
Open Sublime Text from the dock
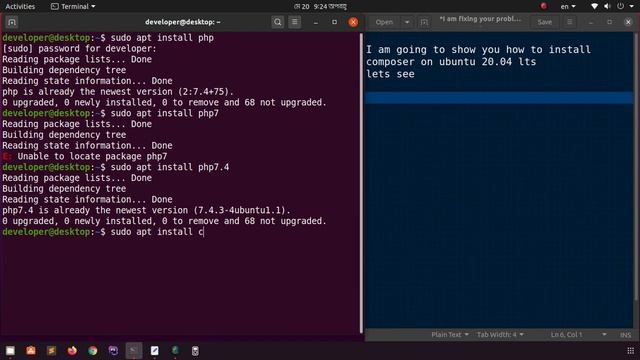(51, 351)
